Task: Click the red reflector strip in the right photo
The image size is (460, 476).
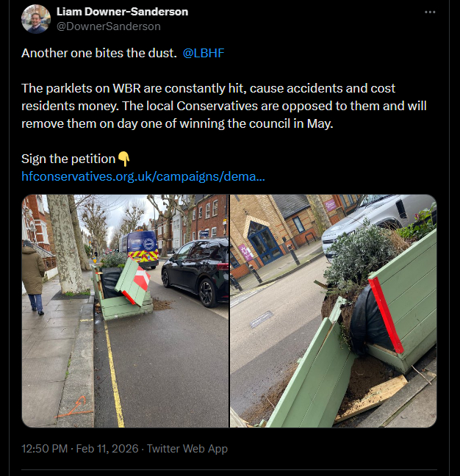Action: pos(387,315)
